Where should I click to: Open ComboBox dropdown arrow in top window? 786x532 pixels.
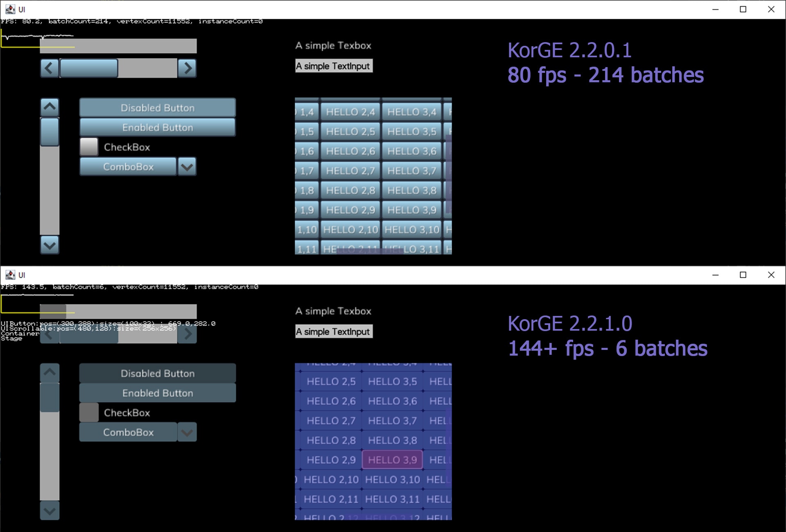pyautogui.click(x=187, y=167)
